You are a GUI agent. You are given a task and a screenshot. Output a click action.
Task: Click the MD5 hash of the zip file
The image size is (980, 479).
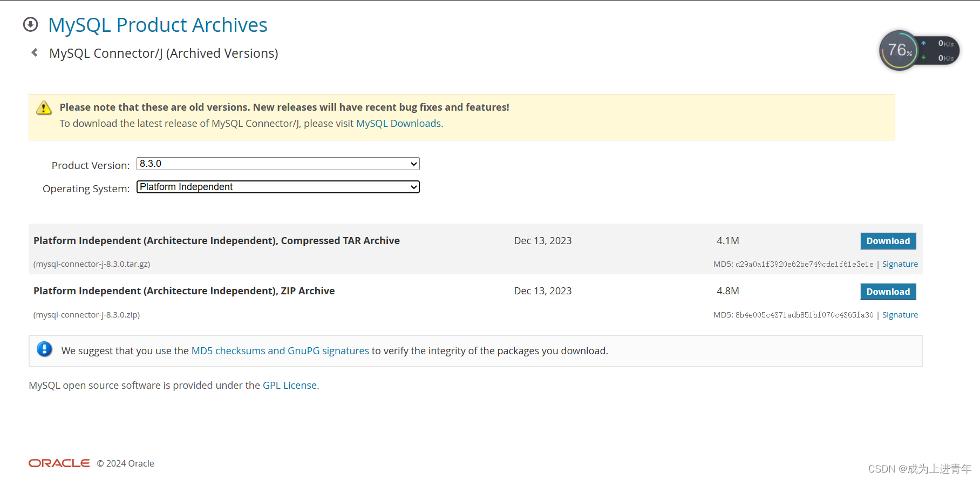804,315
